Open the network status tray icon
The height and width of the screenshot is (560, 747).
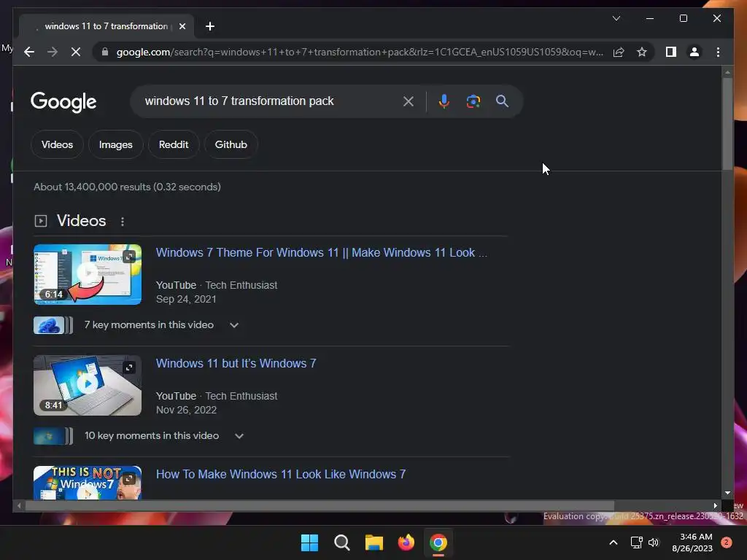[x=636, y=542]
